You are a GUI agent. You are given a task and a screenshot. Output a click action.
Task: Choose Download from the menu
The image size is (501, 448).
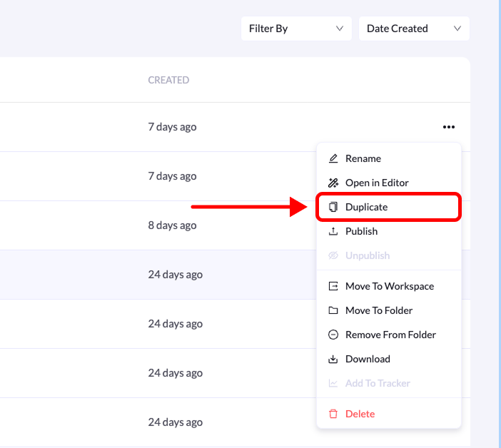(x=388, y=359)
